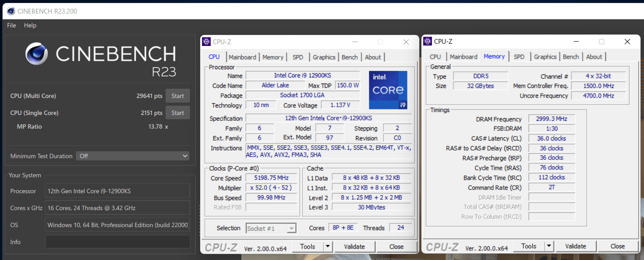Select the SPD tab in right CPU-Z window

pyautogui.click(x=519, y=56)
